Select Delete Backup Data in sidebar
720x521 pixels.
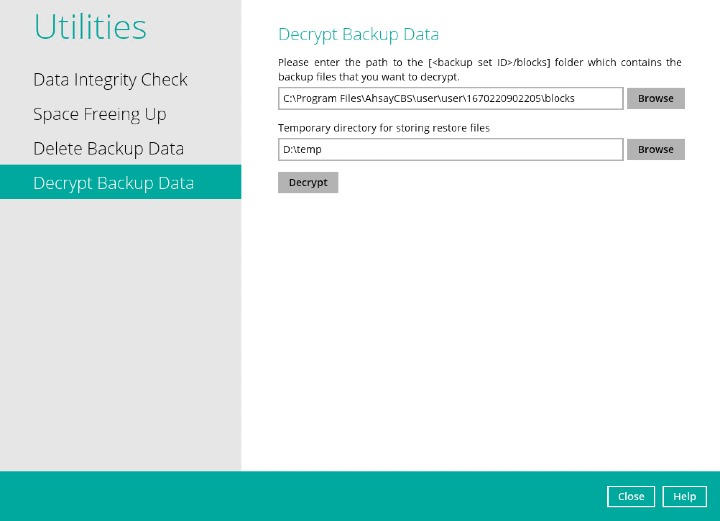(x=108, y=149)
